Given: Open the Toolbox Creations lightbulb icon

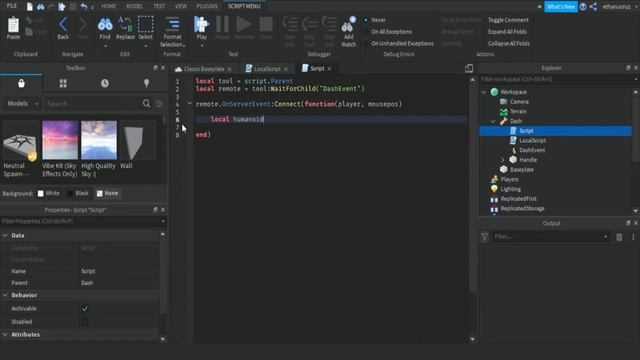Looking at the screenshot, I should (147, 83).
